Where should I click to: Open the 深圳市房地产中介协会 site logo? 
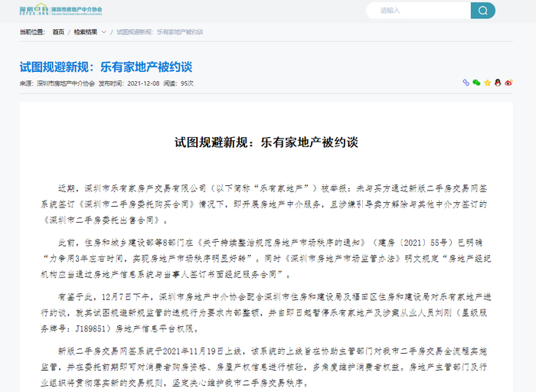tap(60, 9)
